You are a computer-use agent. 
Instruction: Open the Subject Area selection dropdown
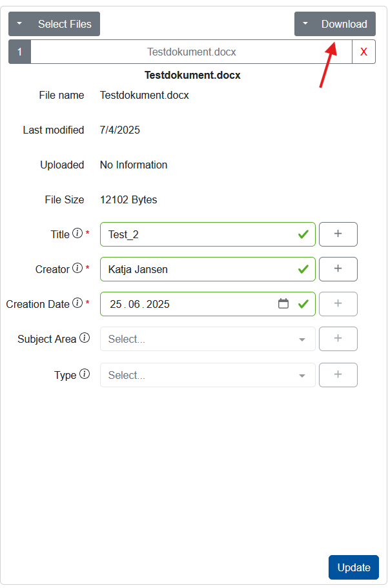207,339
